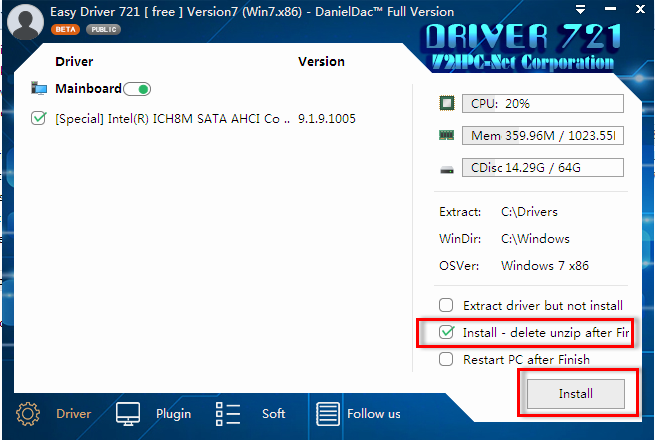The height and width of the screenshot is (440, 655).
Task: Click the C:\Drivers extract path
Action: 529,212
